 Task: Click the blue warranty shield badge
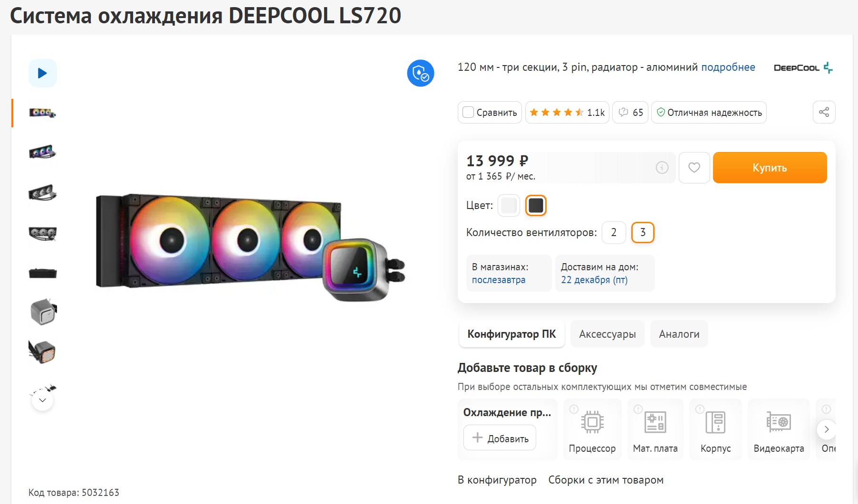tap(420, 73)
